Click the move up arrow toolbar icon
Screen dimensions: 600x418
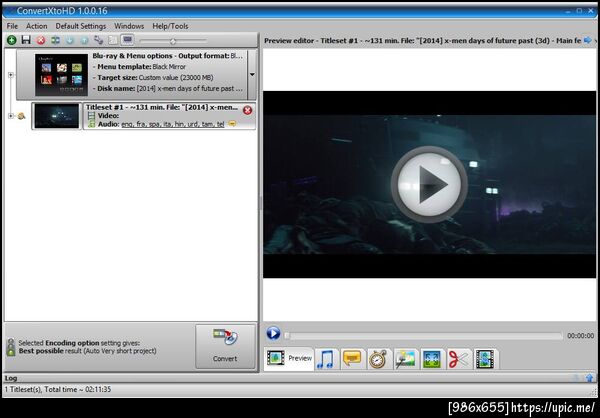click(x=84, y=40)
